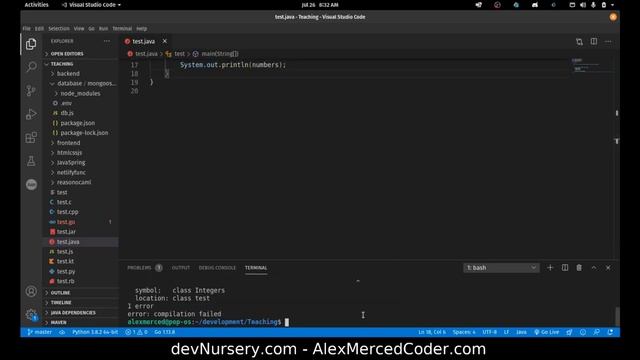This screenshot has width=640, height=360.
Task: Open the Testing flask view
Action: point(31,161)
